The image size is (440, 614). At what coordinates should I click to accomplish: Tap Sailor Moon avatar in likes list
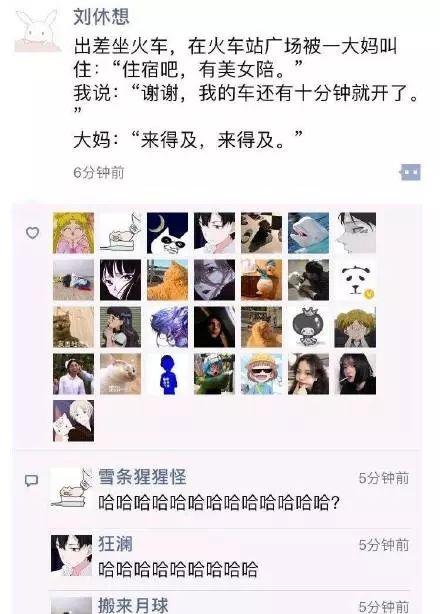[73, 233]
